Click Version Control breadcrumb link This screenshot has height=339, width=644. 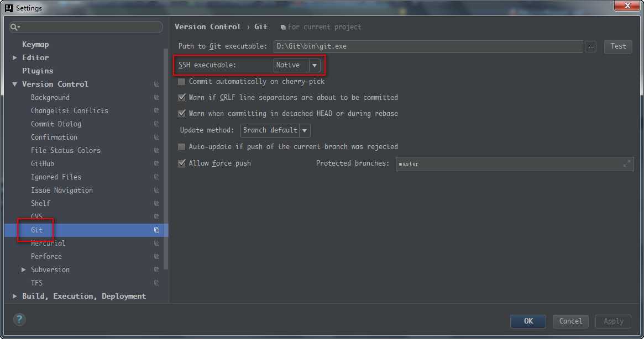coord(208,27)
